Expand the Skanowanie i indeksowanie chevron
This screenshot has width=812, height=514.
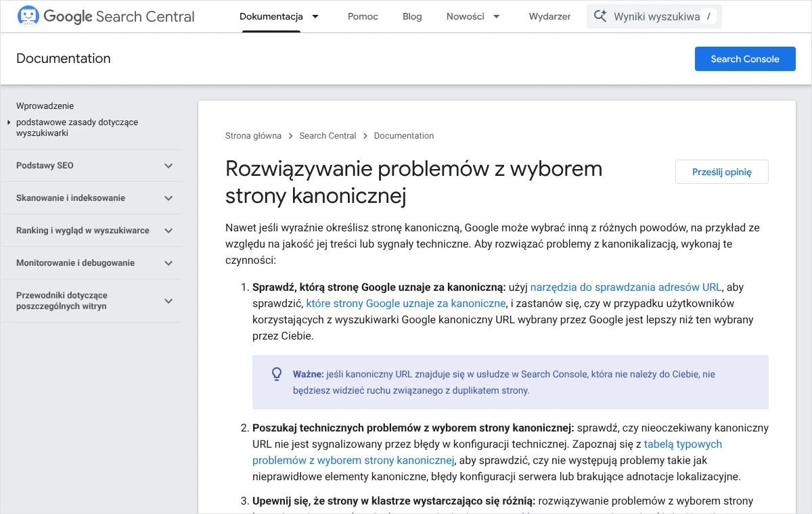coord(168,198)
